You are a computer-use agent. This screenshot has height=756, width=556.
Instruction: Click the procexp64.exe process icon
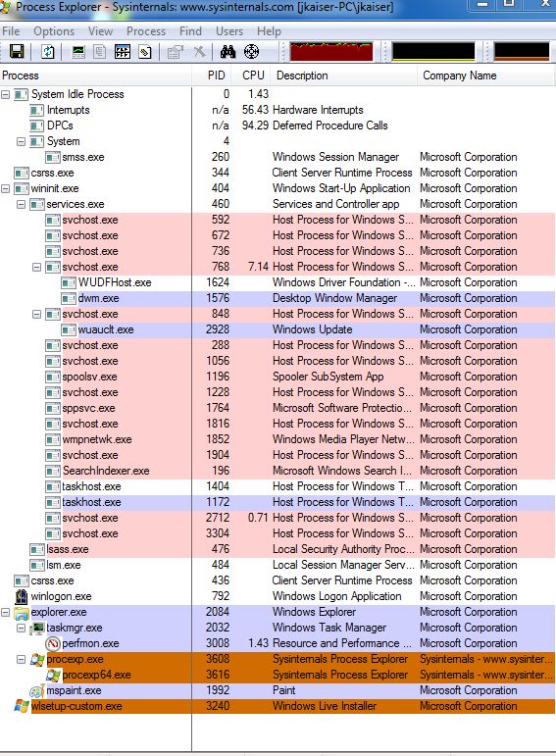[x=53, y=675]
